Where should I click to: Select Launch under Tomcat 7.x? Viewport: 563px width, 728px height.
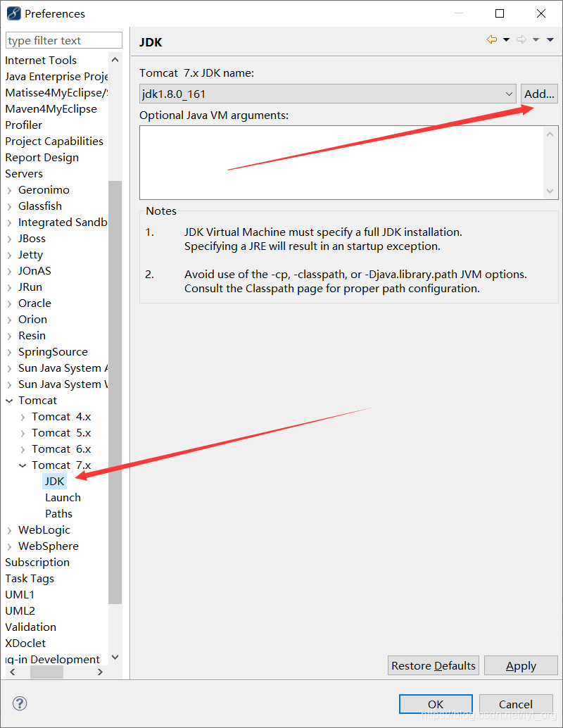click(63, 498)
